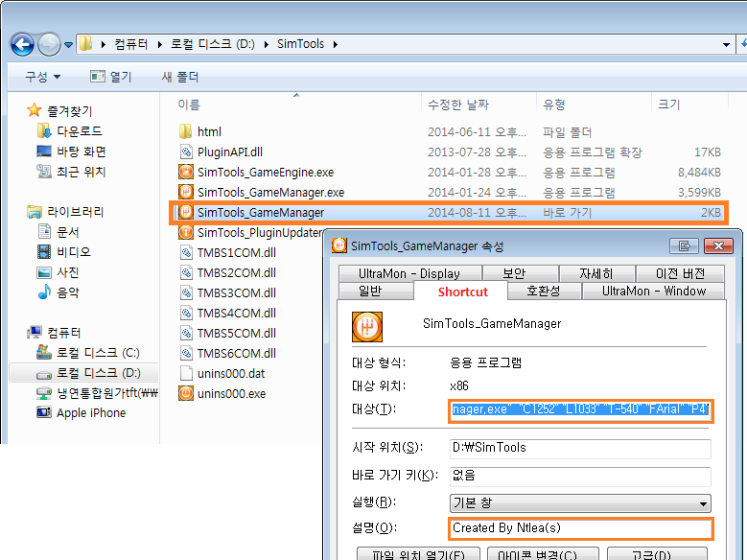747x560 pixels.
Task: Switch to the 보안 tab
Action: (521, 273)
